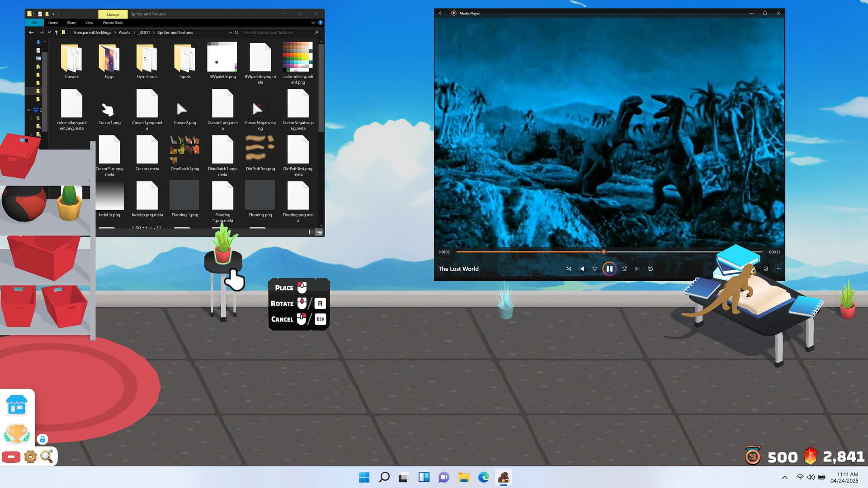Collapse the Explorer ribbon with the chevron
The height and width of the screenshot is (488, 868).
pos(313,22)
